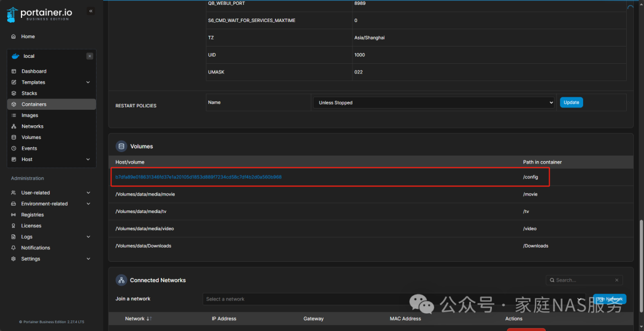The width and height of the screenshot is (644, 331).
Task: Click the Events clock icon
Action: (x=14, y=149)
